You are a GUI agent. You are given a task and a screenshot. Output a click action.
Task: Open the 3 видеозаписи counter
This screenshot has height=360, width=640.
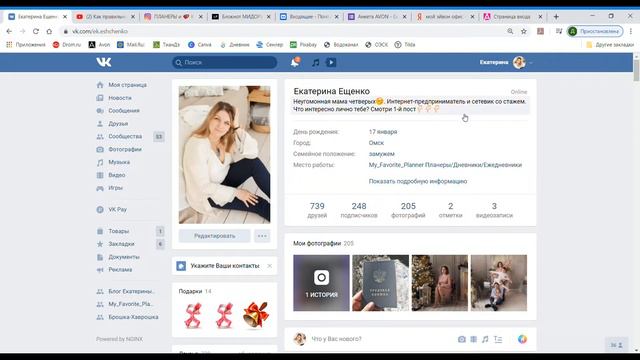point(494,210)
